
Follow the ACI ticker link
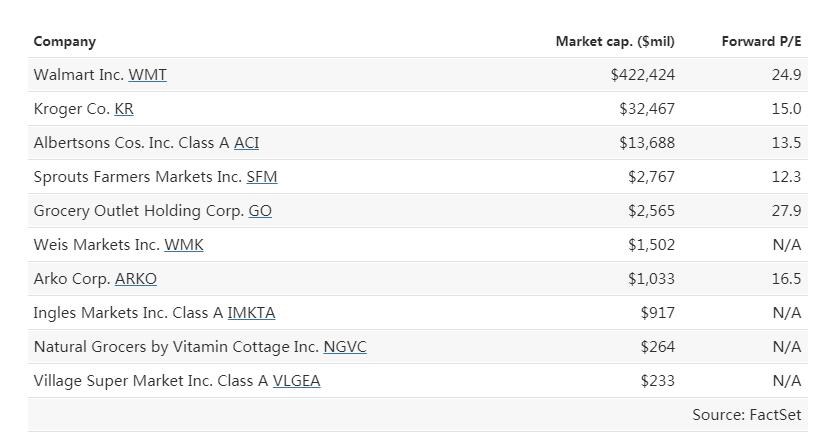247,143
